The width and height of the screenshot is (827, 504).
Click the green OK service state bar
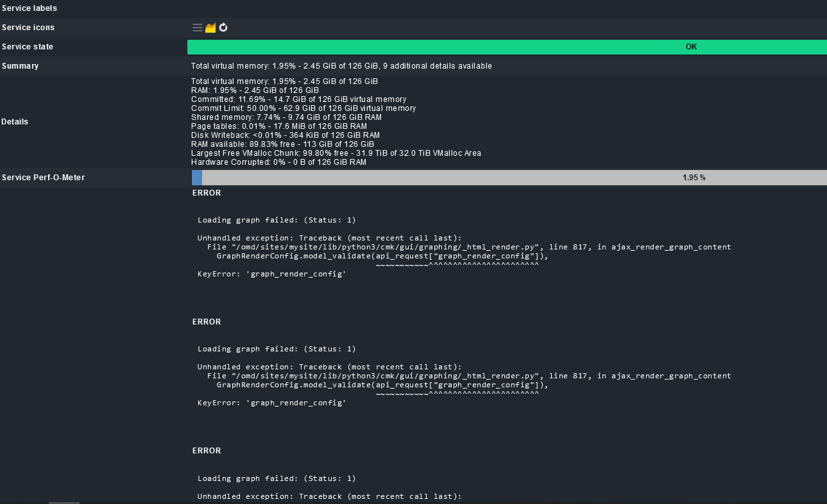(x=506, y=47)
